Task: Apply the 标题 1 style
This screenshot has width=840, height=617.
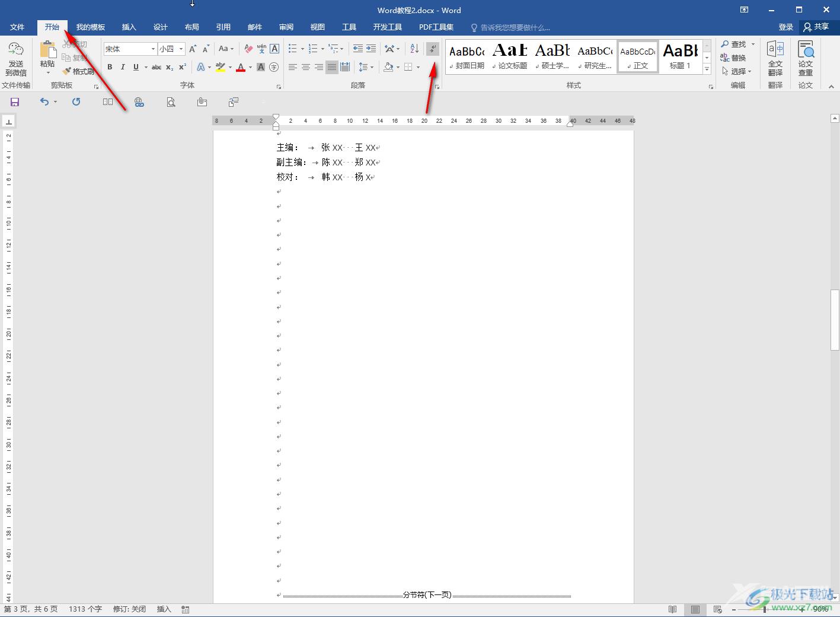Action: pos(681,57)
